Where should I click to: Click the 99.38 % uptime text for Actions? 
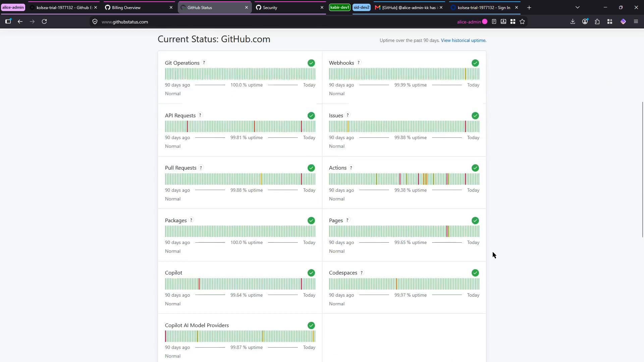click(x=411, y=190)
